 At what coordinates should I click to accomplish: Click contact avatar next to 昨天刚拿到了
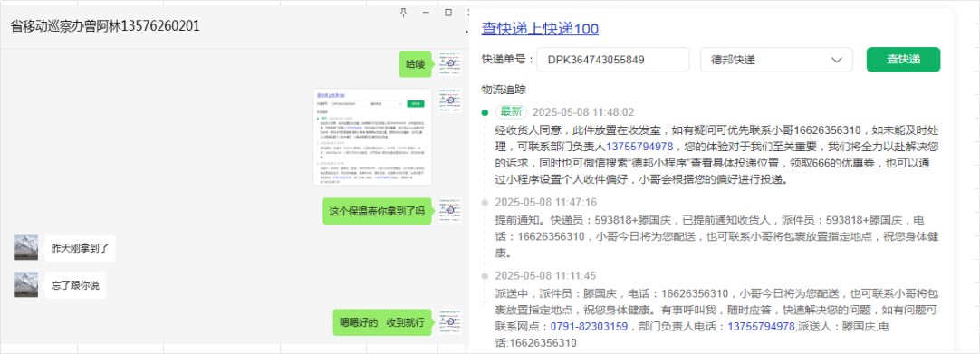tap(26, 248)
